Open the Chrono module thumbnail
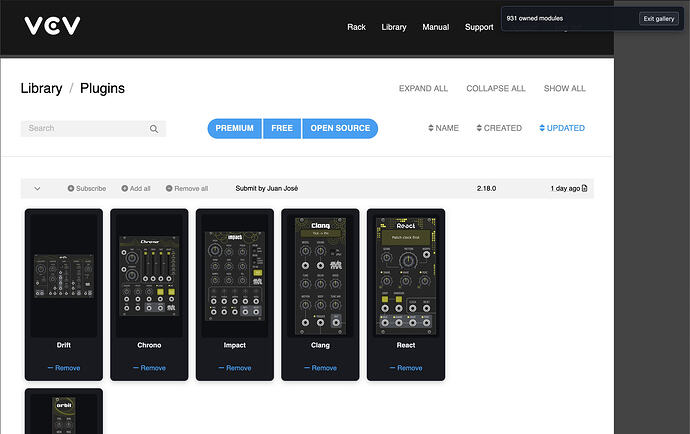Viewport: 690px width, 434px height. [x=149, y=276]
